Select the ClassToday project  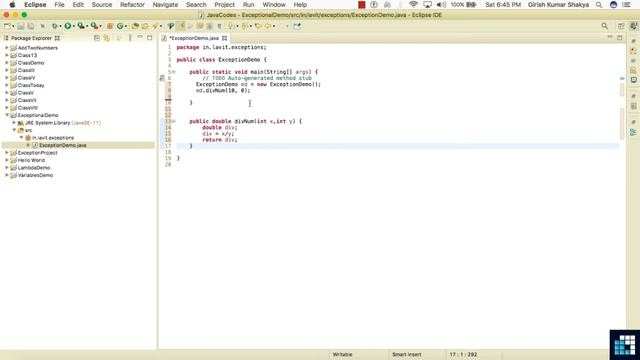click(31, 85)
